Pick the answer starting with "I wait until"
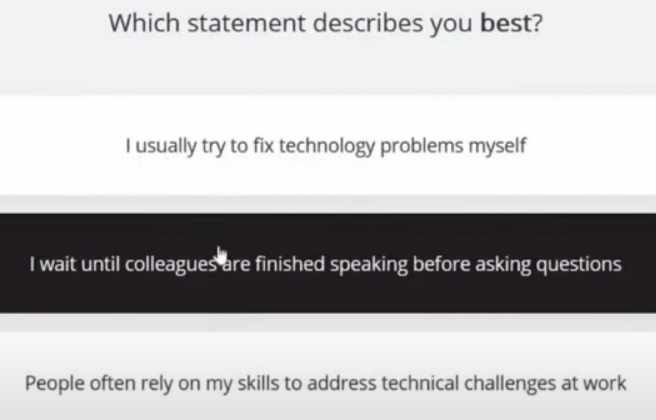Image resolution: width=656 pixels, height=420 pixels. 328,263
